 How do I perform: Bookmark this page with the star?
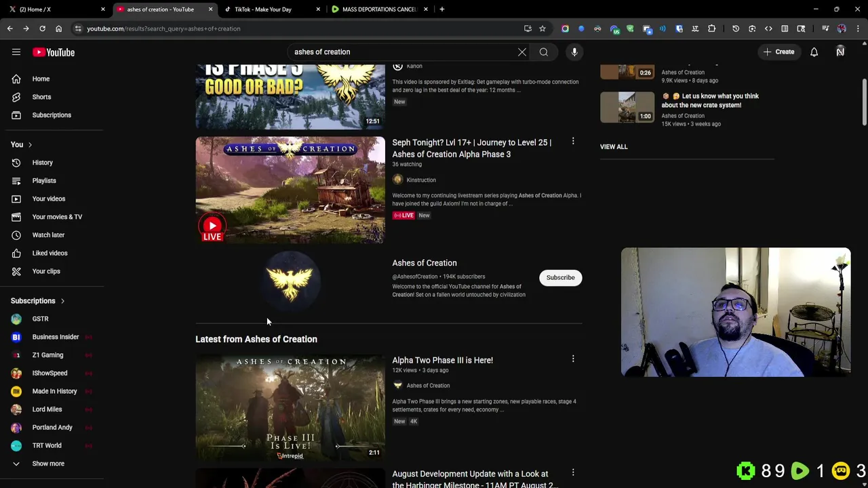(x=542, y=28)
